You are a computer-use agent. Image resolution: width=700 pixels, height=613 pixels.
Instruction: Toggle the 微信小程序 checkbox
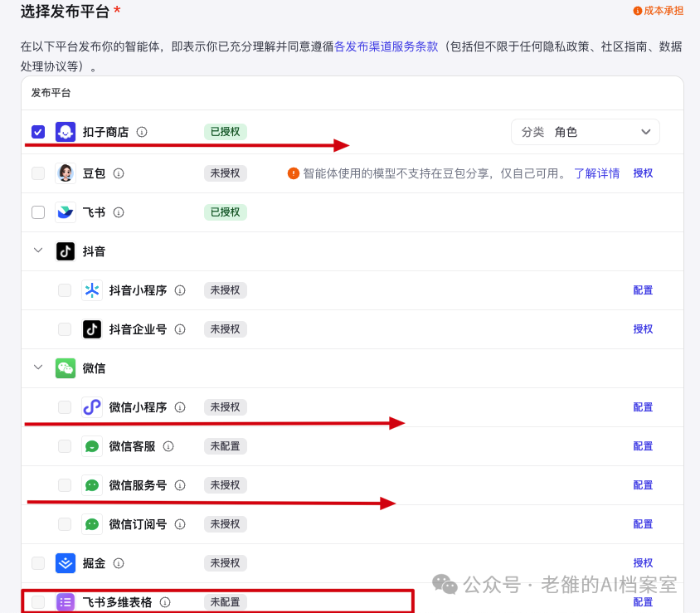(65, 407)
